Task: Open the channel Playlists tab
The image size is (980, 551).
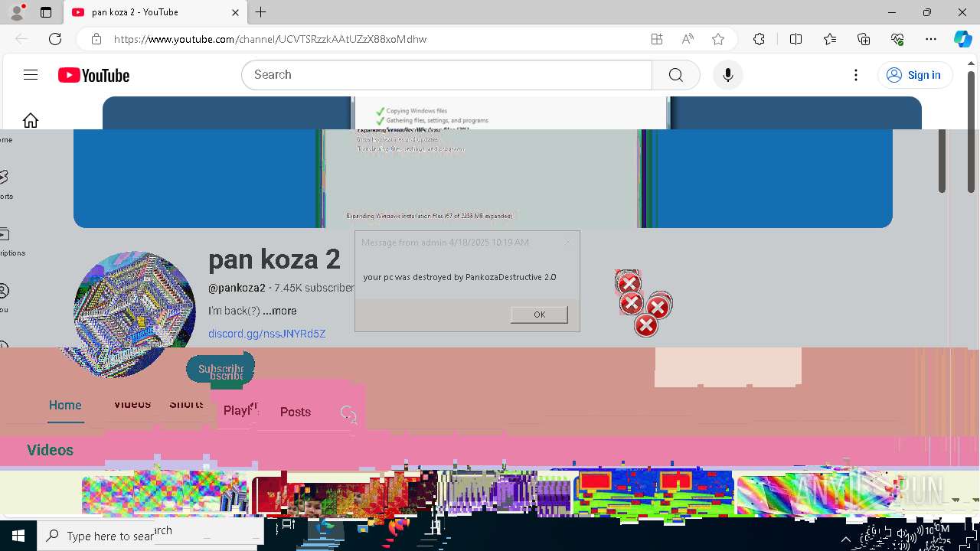Action: click(240, 410)
